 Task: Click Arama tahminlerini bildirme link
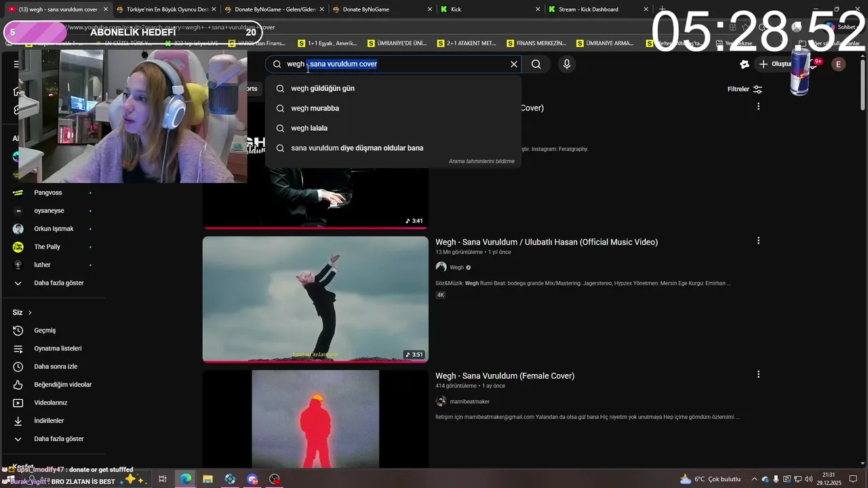481,161
